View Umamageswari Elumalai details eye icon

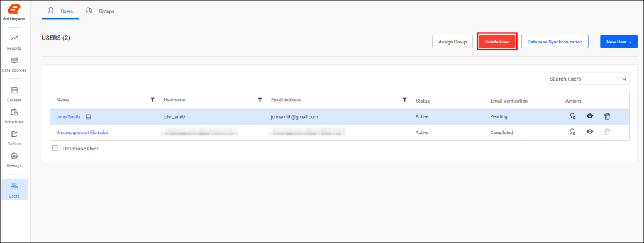point(590,132)
